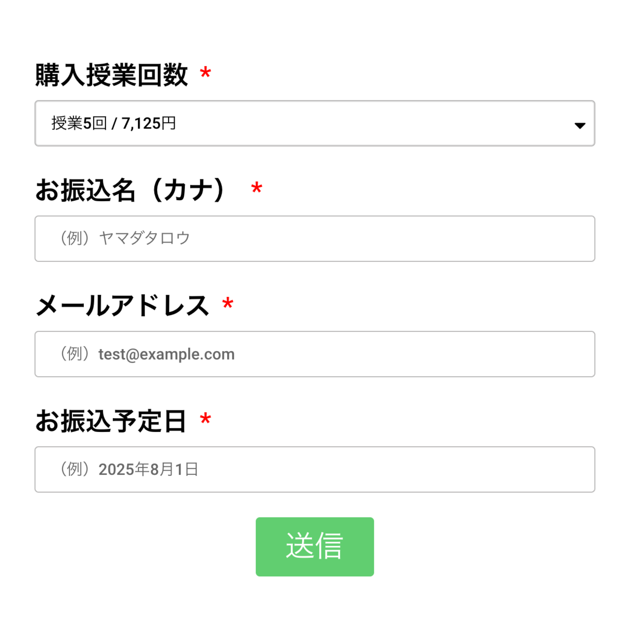Click the empty right side of email field
The width and height of the screenshot is (644, 644).
447,354
